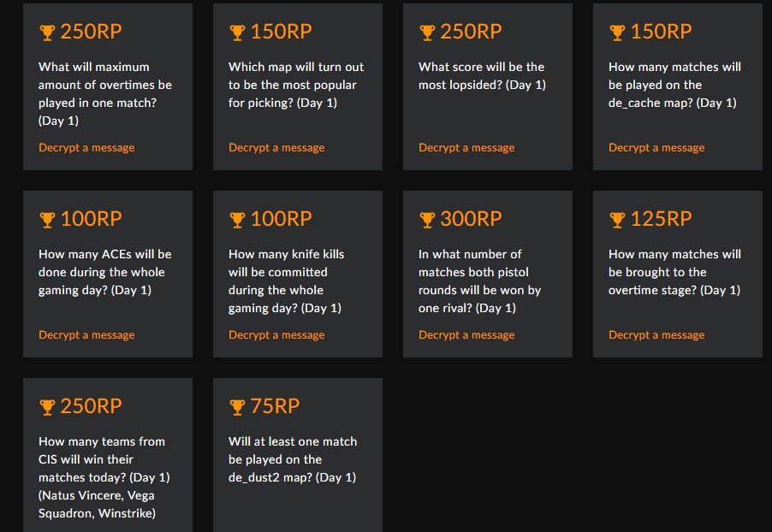Open Decrypt a message under the pistol rounds question

click(466, 335)
